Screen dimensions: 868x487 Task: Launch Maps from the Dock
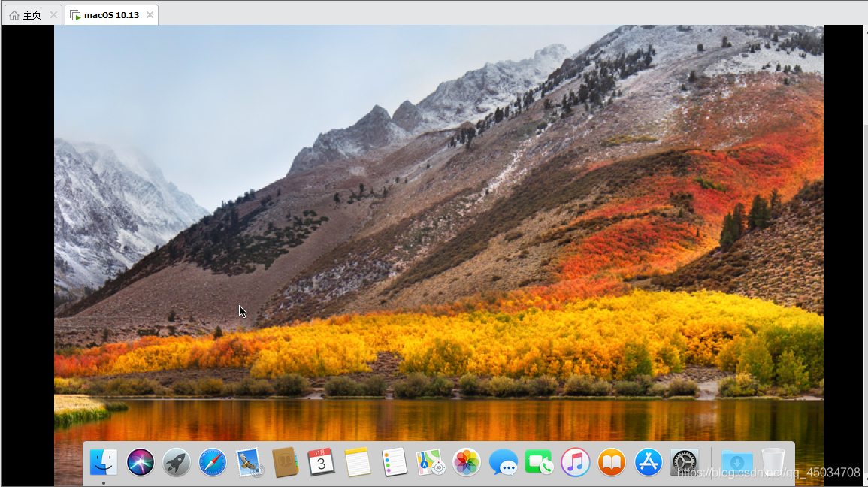pyautogui.click(x=431, y=462)
